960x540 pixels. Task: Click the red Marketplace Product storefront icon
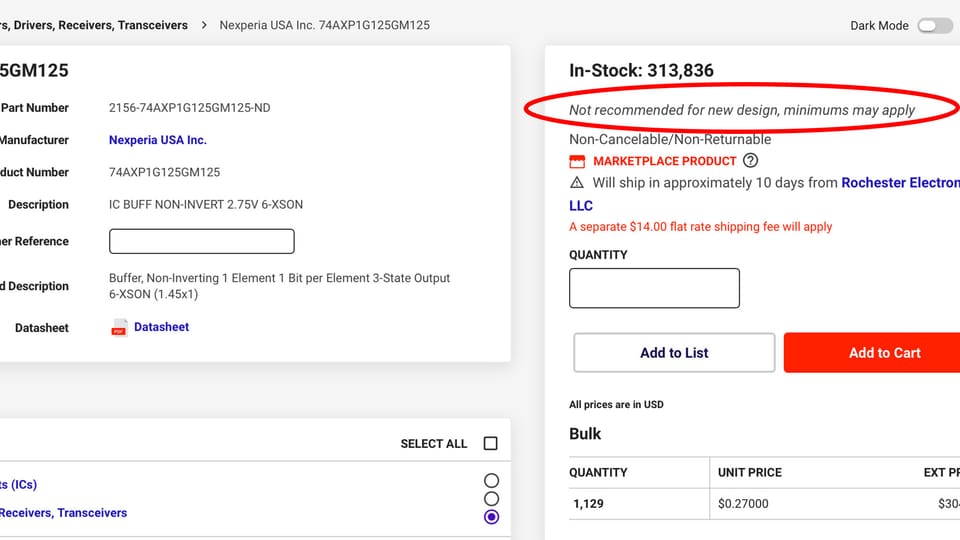577,161
